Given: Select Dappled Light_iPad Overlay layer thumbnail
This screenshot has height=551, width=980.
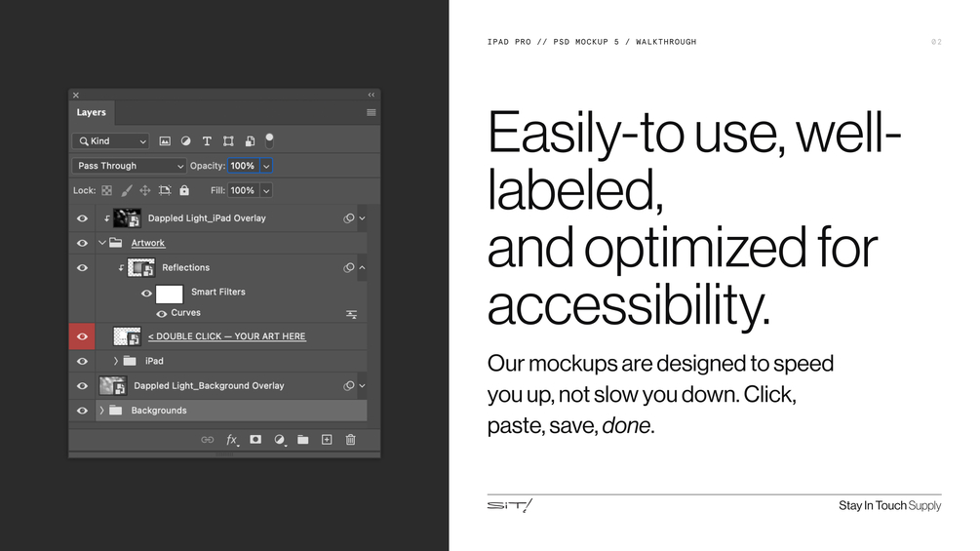Looking at the screenshot, I should point(127,218).
